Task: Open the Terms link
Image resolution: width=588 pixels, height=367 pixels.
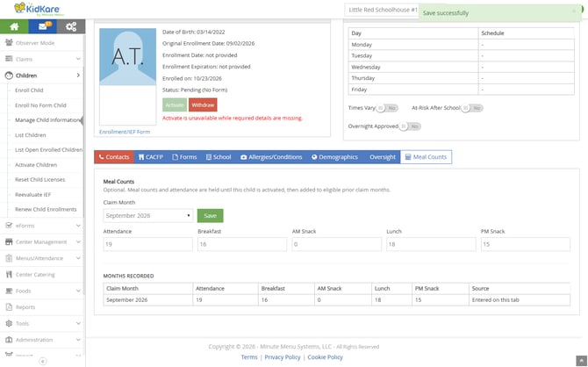Action: (249, 356)
